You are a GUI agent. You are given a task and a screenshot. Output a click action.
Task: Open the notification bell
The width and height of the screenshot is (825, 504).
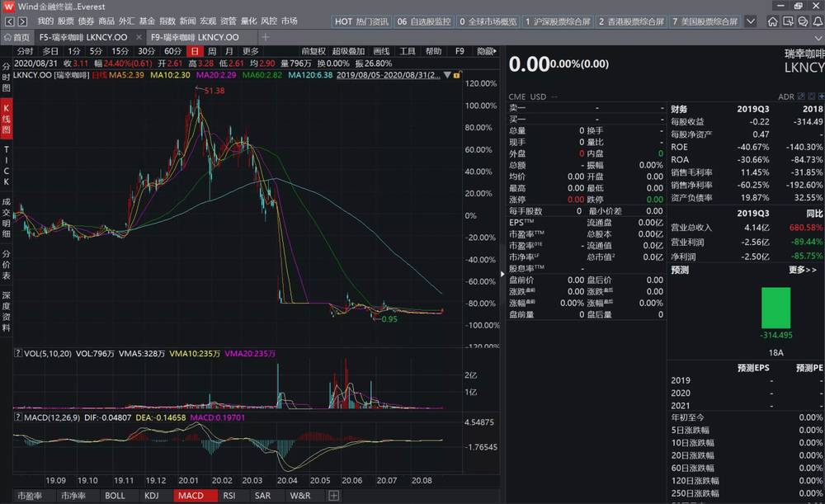coord(818,21)
